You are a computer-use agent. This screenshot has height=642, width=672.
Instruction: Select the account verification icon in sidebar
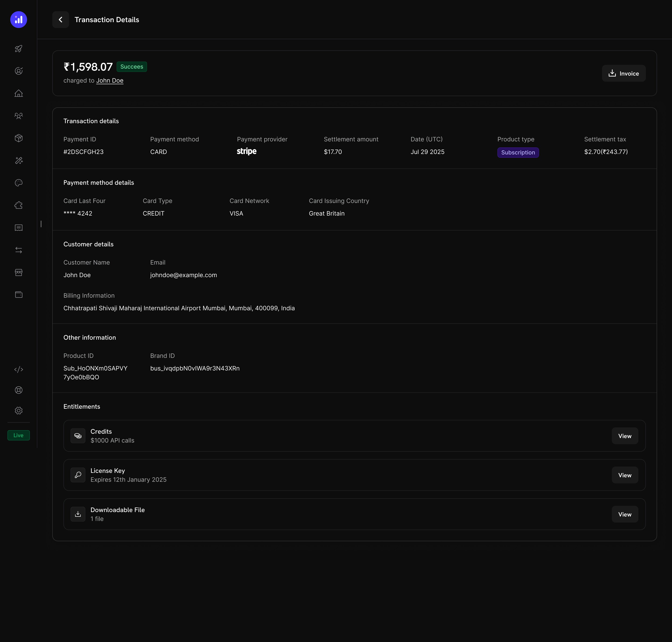(18, 71)
